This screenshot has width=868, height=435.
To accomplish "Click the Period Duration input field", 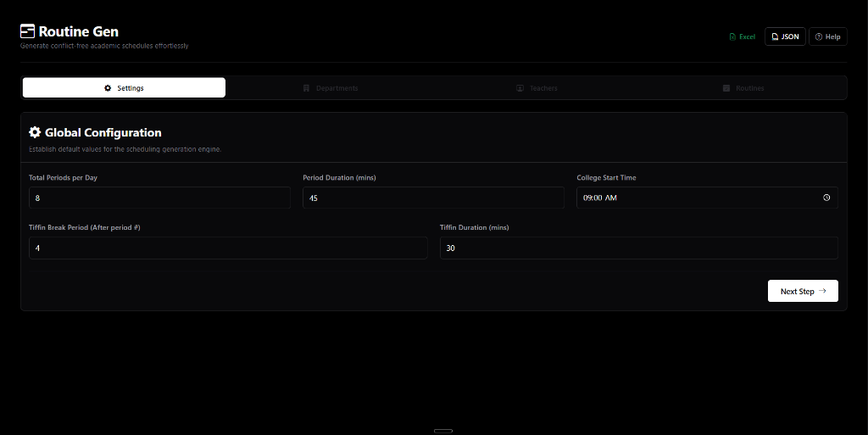I will click(x=433, y=198).
